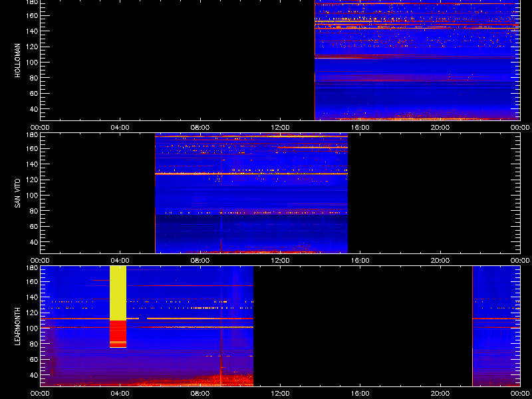
Task: Click 20:00 time label under HOLLOMAN panel
Action: coord(440,128)
